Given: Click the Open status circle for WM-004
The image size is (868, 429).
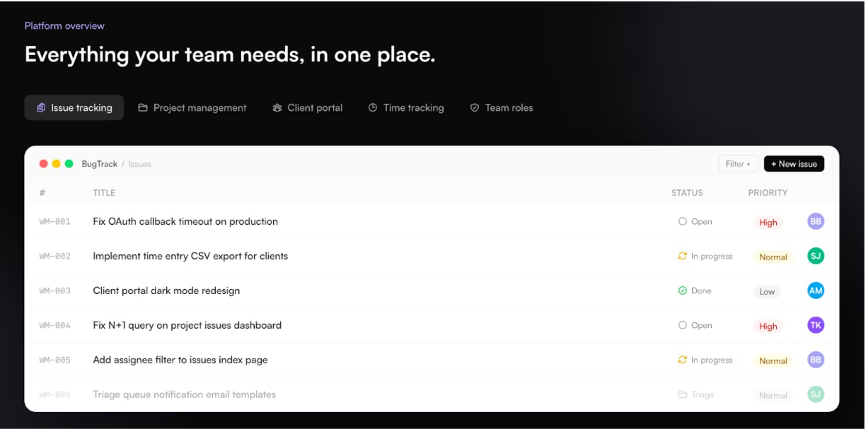Looking at the screenshot, I should (683, 325).
